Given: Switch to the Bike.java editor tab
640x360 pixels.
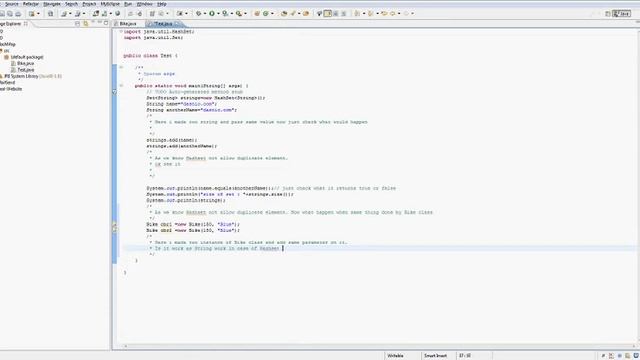Looking at the screenshot, I should pos(128,24).
